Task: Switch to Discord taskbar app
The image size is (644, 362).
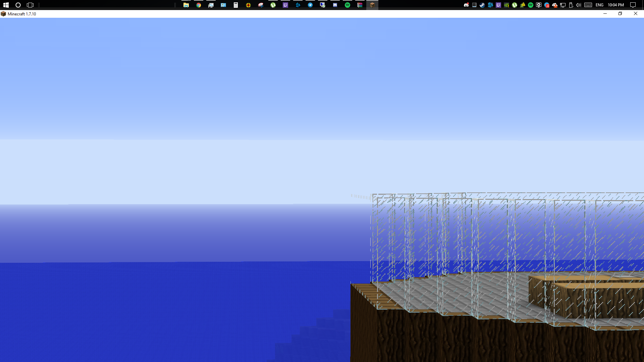Action: [335, 5]
